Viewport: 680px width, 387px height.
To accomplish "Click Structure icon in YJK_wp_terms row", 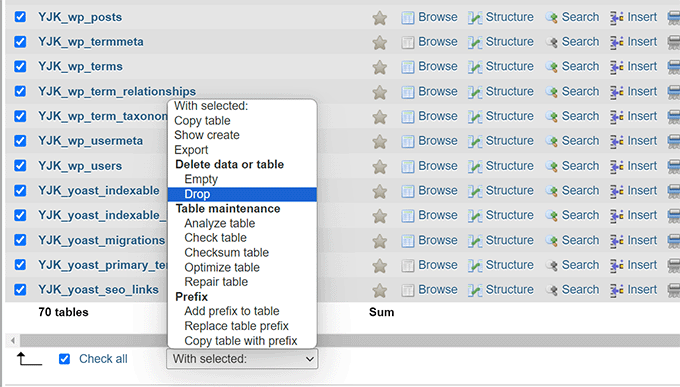I will (x=475, y=67).
